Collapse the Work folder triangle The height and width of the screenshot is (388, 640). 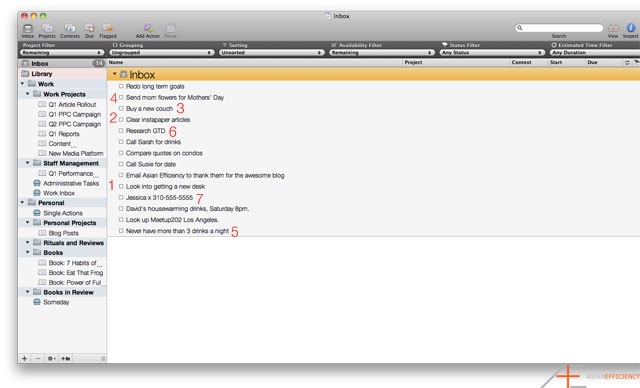22,84
